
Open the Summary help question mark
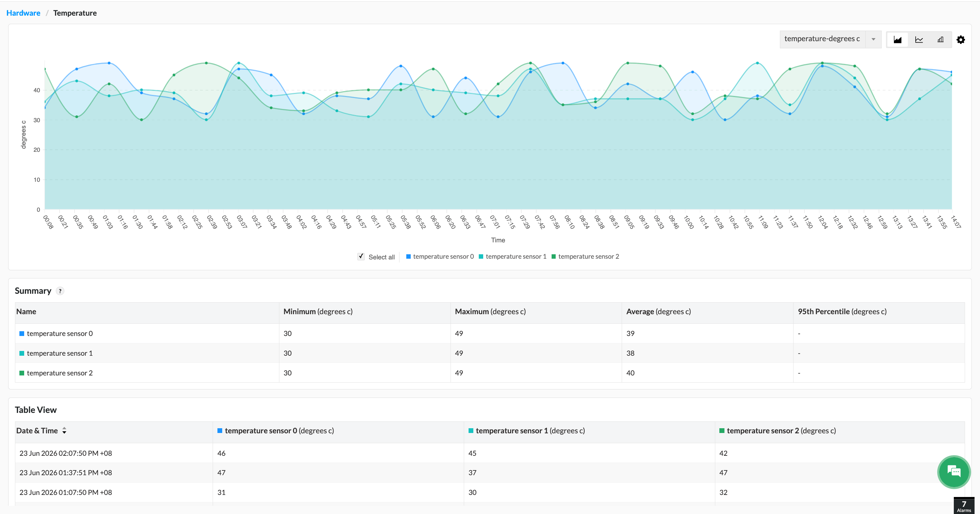point(60,291)
